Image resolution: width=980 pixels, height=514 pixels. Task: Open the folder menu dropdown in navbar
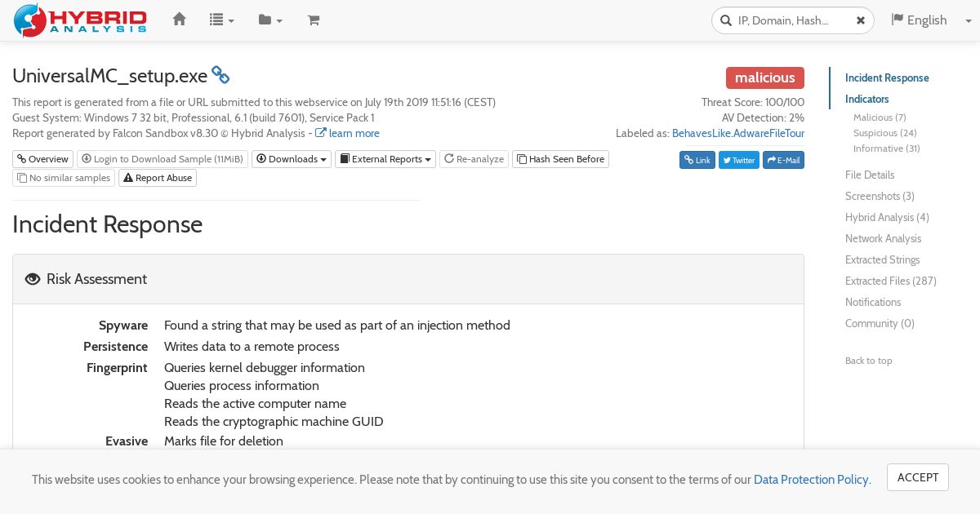(x=270, y=20)
